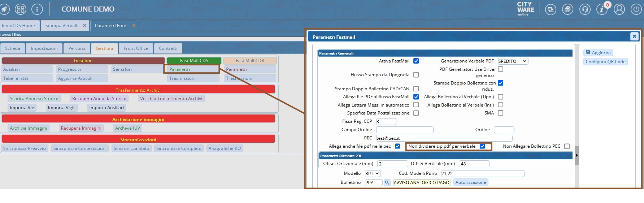Click the PEC email input field
The height and width of the screenshot is (203, 644).
tap(444, 138)
